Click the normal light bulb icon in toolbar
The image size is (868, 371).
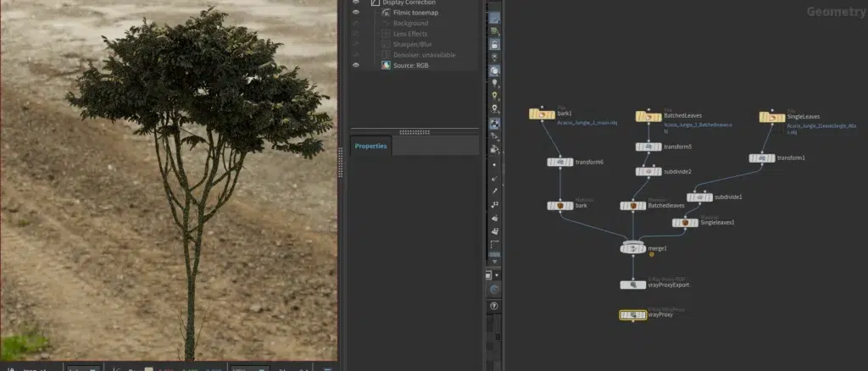[x=494, y=84]
